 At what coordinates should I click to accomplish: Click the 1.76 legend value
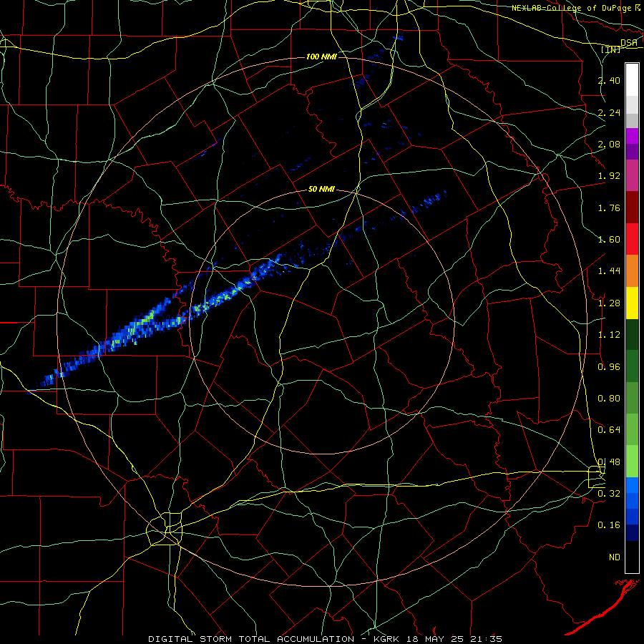click(609, 208)
